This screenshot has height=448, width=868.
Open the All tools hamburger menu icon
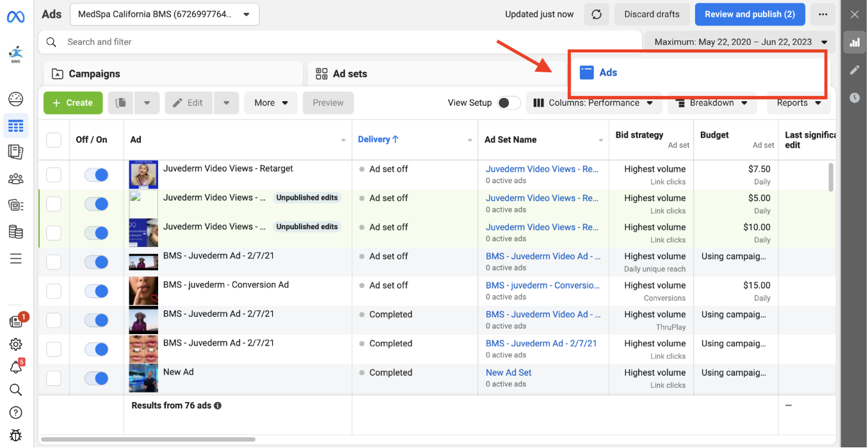point(16,259)
